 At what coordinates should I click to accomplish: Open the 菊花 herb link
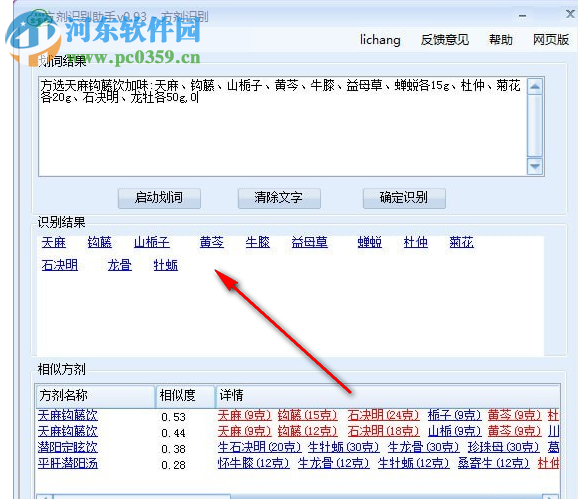[x=462, y=242]
